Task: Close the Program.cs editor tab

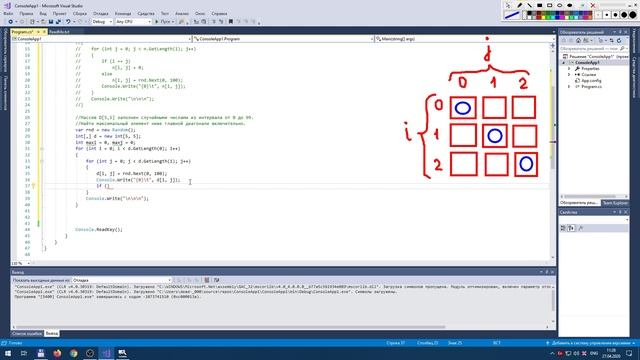Action: tap(44, 32)
